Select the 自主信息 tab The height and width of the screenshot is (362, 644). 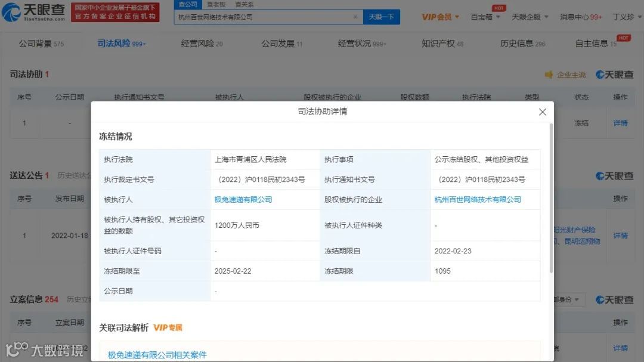[596, 43]
